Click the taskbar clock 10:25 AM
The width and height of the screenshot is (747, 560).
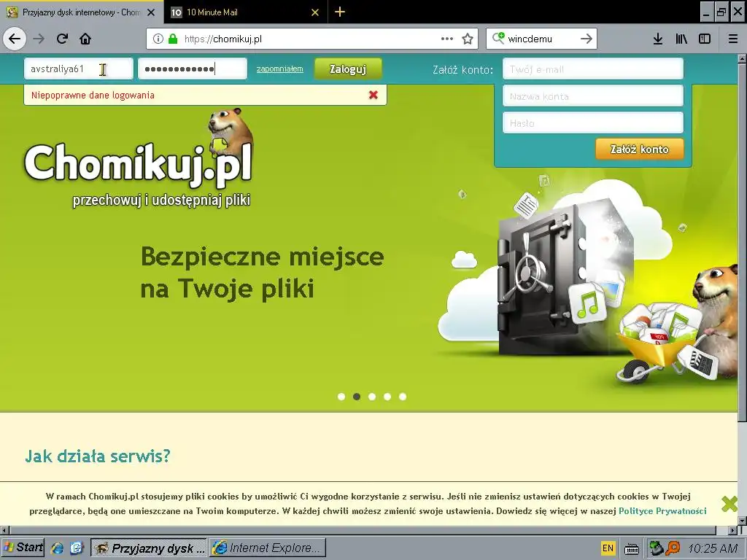coord(713,548)
